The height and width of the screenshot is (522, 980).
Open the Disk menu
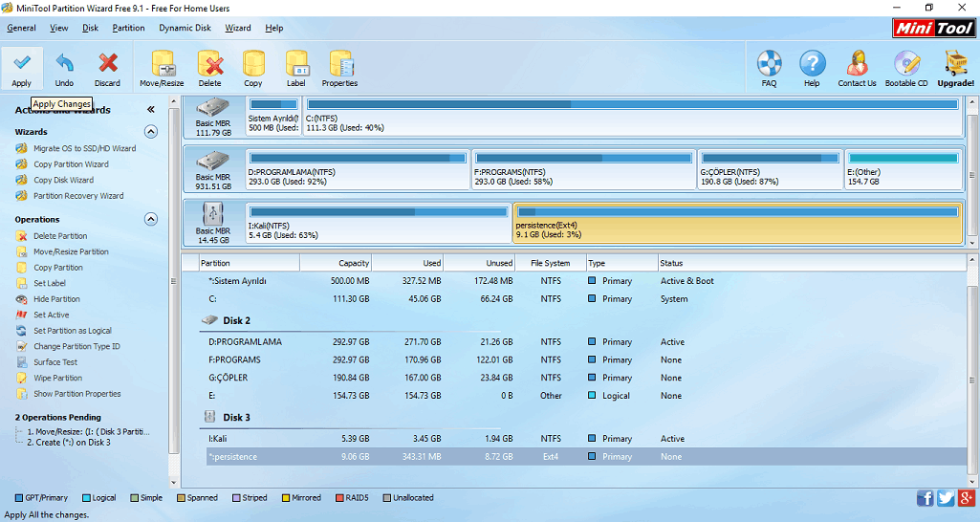(x=91, y=28)
